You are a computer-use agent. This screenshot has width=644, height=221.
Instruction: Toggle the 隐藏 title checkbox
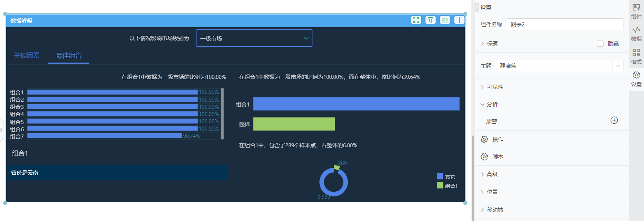(600, 44)
